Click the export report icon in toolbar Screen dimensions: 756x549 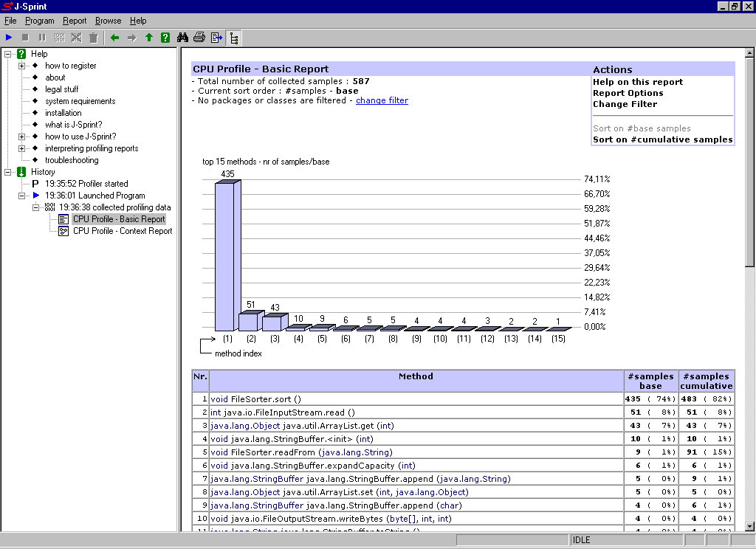[x=216, y=38]
